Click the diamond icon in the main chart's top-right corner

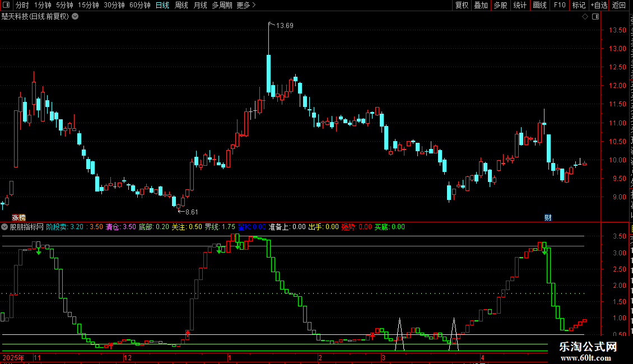tap(585, 17)
